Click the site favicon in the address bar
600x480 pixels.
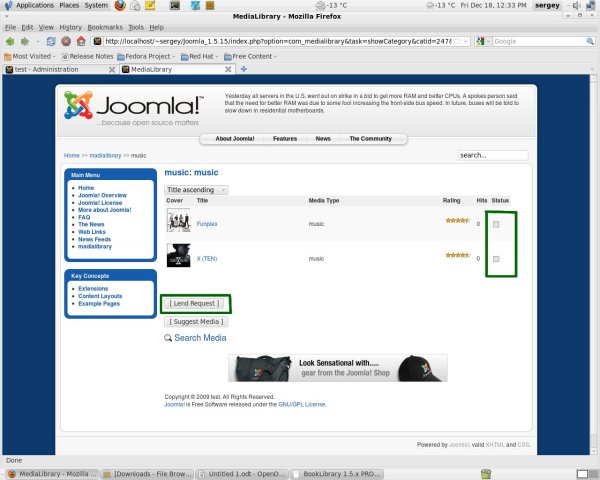click(98, 41)
